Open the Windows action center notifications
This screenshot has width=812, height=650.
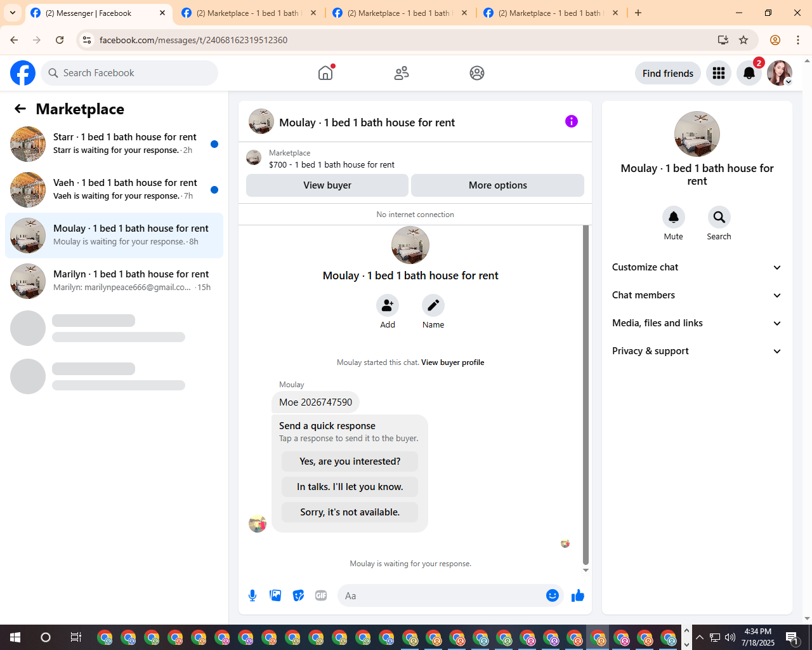pyautogui.click(x=792, y=637)
